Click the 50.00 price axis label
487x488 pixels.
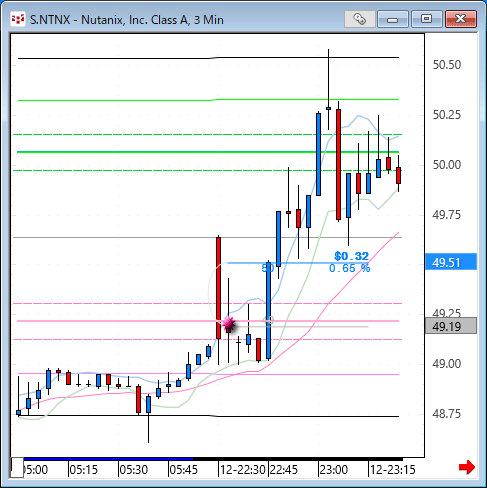pos(447,165)
